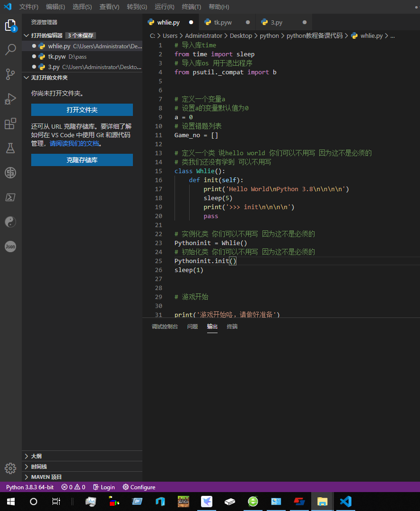Screen dimensions: 420x511
Task: Open the 终端(T) menu
Action: point(191,7)
